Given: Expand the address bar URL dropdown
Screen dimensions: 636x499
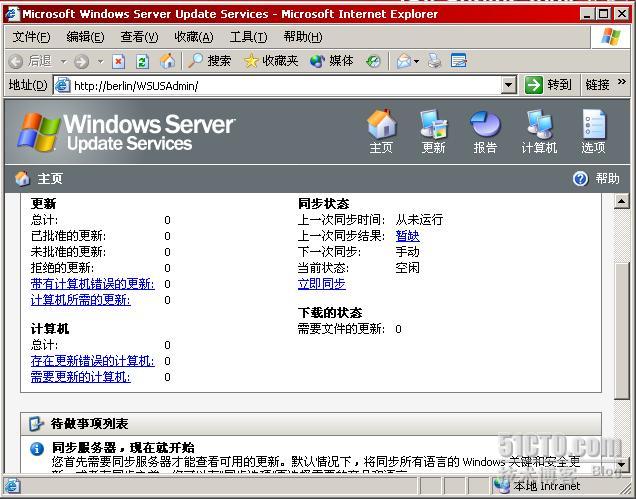Looking at the screenshot, I should (509, 86).
